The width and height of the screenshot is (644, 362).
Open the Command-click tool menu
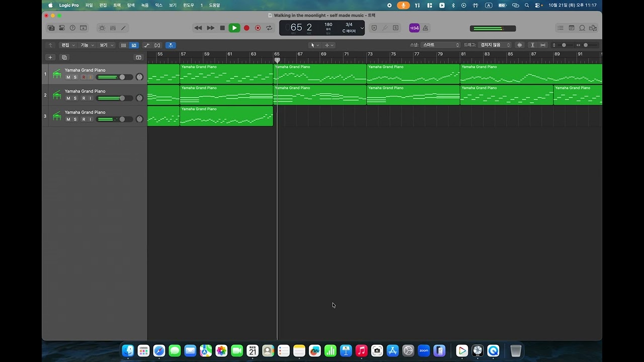tap(329, 45)
